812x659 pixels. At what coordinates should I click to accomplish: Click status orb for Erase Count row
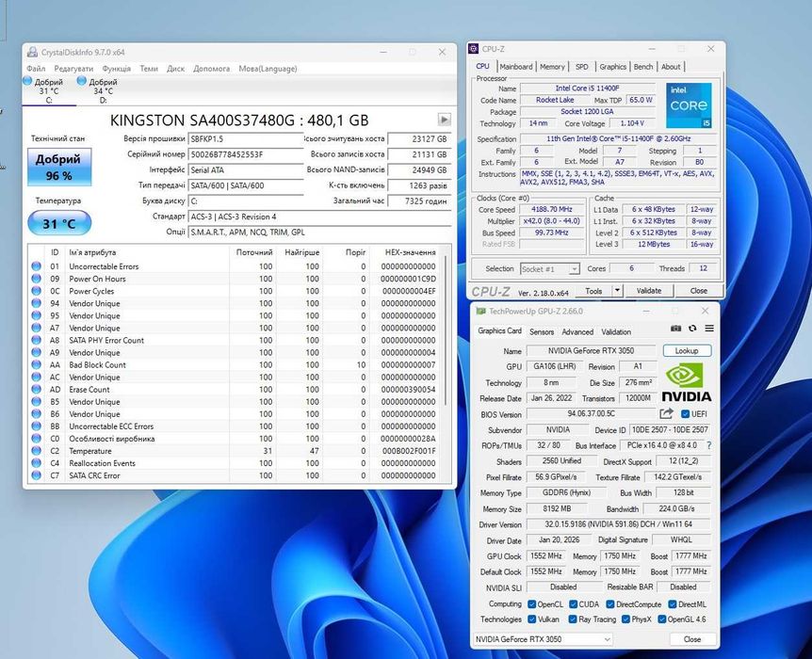36,390
